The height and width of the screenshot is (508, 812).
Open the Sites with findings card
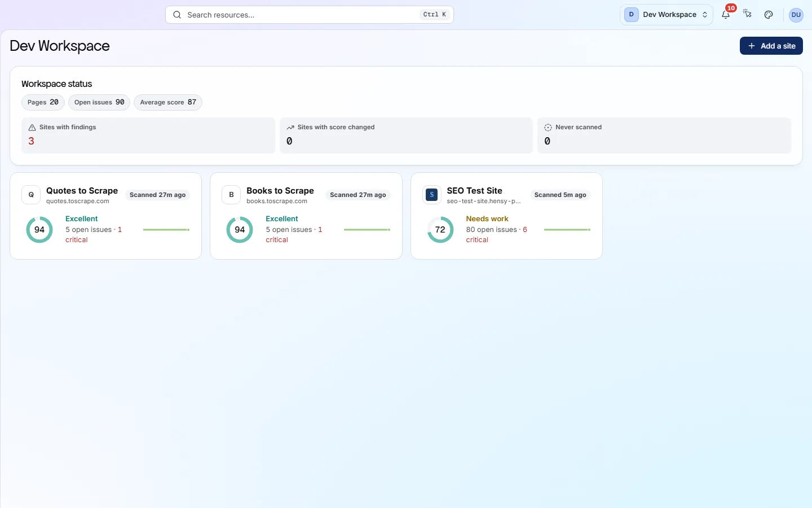pyautogui.click(x=148, y=135)
